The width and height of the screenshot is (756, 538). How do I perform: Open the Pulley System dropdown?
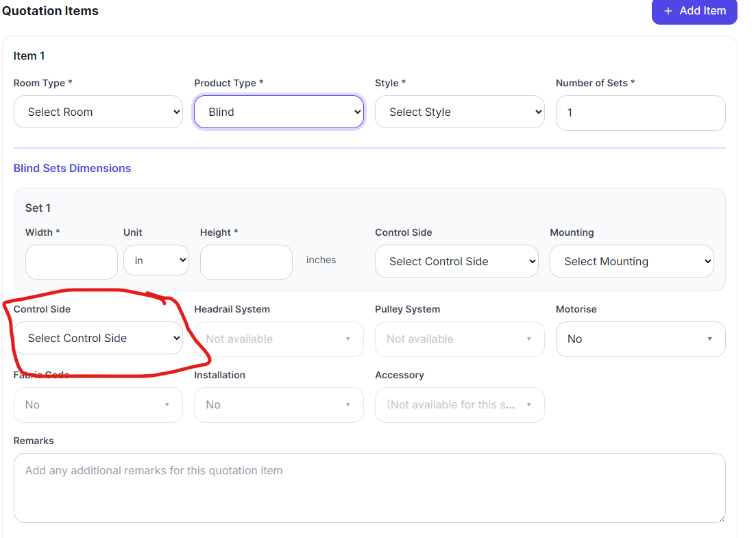tap(459, 339)
